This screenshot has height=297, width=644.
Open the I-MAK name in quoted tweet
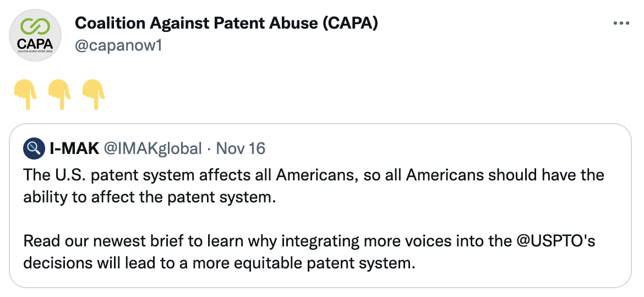tap(74, 148)
